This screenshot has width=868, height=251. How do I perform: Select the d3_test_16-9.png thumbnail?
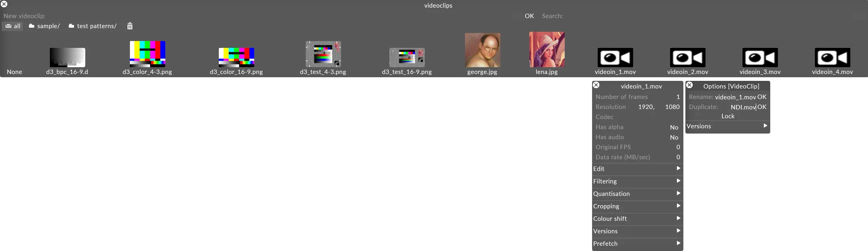pyautogui.click(x=407, y=58)
